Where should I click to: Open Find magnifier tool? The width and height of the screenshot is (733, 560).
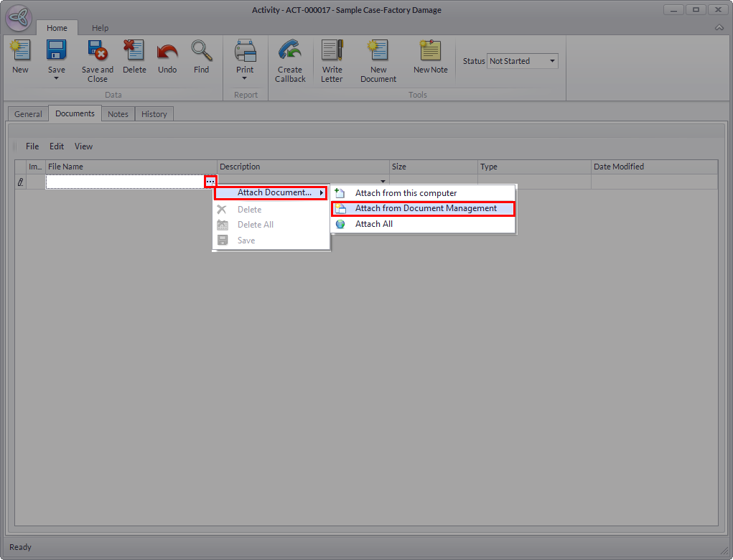coord(201,51)
